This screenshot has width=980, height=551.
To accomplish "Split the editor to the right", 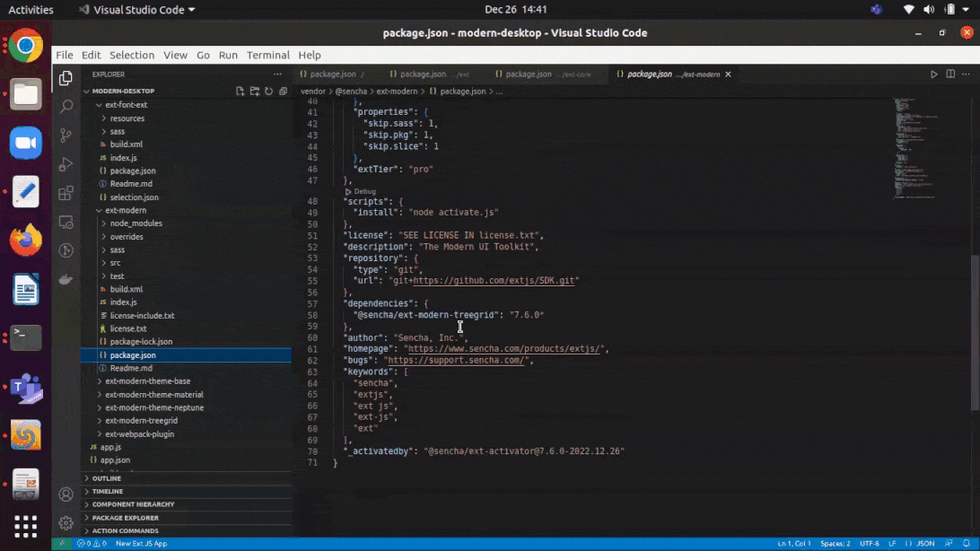I will (950, 74).
